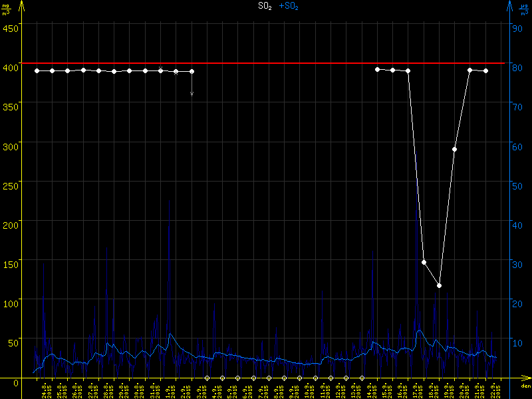Screen dimensions: 532x399
Task: Select the lowest white data point in the dip
Action: [439, 285]
